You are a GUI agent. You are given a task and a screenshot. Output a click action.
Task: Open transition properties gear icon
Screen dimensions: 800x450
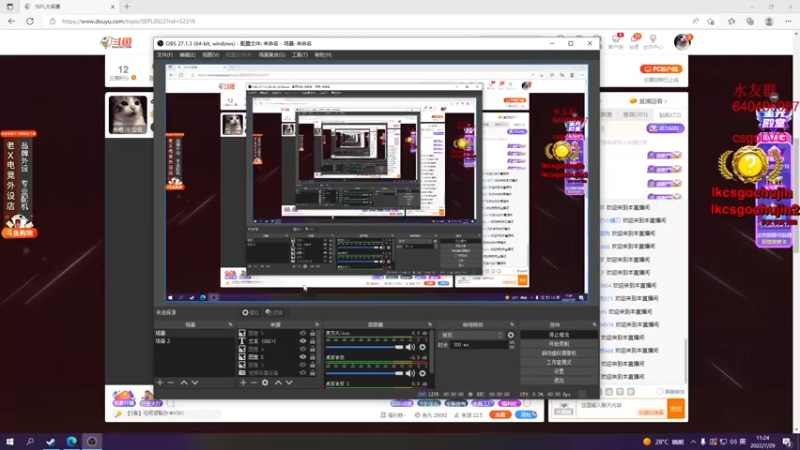point(511,335)
